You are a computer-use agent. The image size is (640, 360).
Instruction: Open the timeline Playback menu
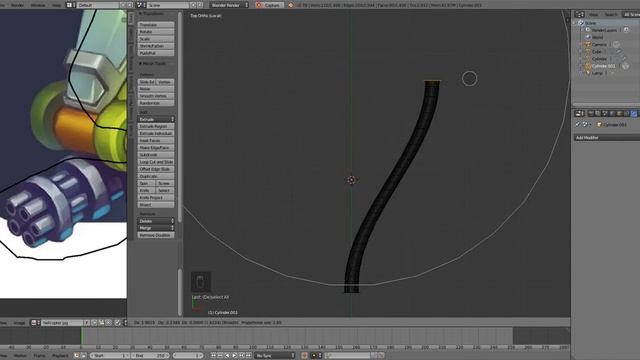coord(60,356)
